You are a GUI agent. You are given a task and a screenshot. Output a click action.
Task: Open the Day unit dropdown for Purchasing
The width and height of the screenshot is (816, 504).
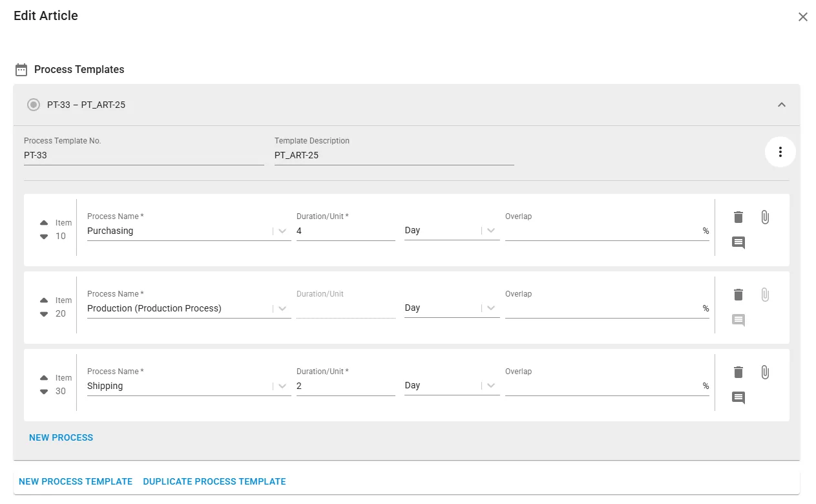click(491, 231)
